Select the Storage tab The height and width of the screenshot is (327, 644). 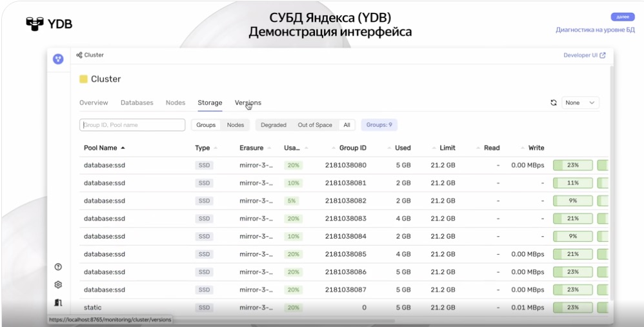point(210,103)
